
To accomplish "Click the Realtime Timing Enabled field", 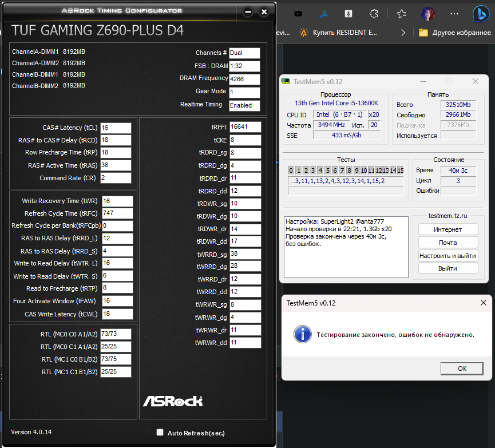I will click(x=244, y=105).
